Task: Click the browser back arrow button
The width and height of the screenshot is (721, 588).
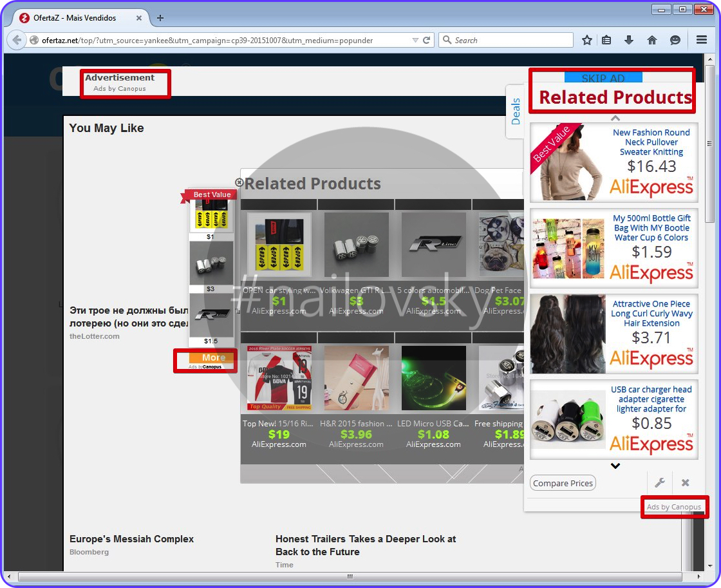Action: click(16, 40)
